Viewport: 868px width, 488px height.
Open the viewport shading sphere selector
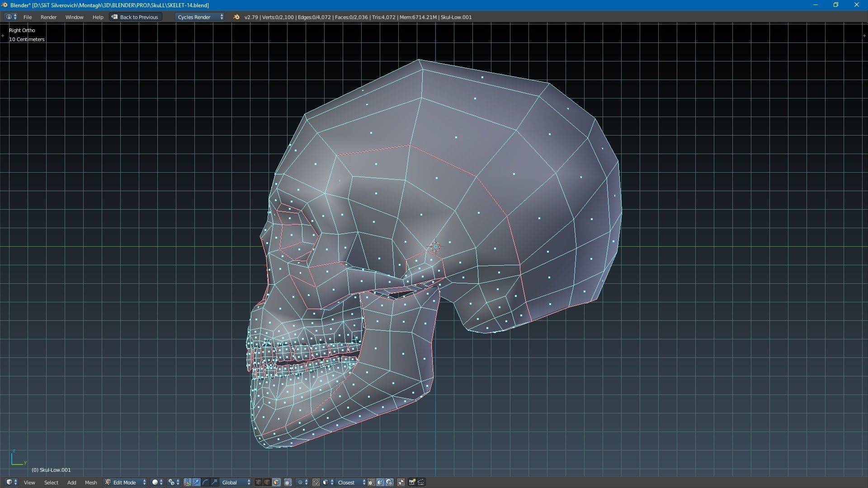coord(156,482)
